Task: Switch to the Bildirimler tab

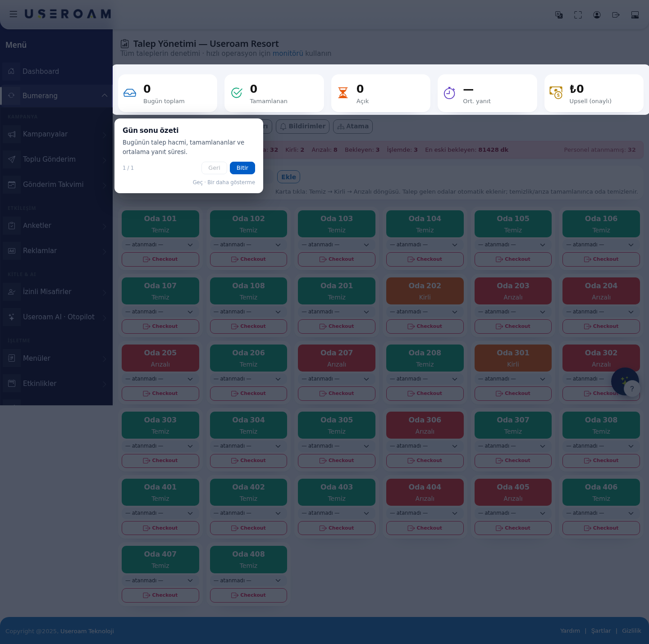Action: pyautogui.click(x=302, y=127)
